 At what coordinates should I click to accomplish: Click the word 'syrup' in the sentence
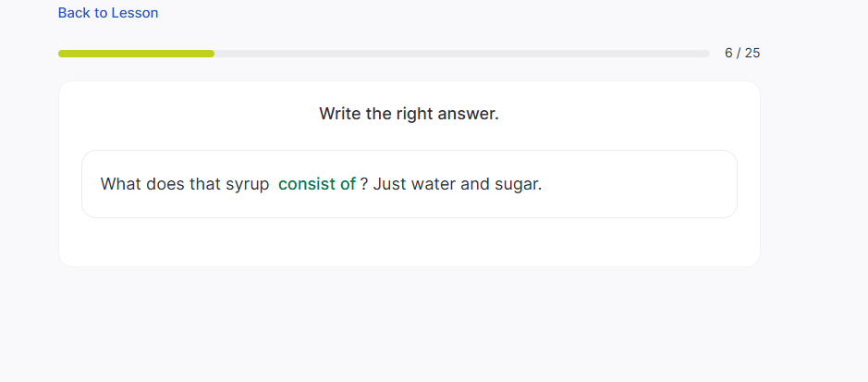point(247,184)
